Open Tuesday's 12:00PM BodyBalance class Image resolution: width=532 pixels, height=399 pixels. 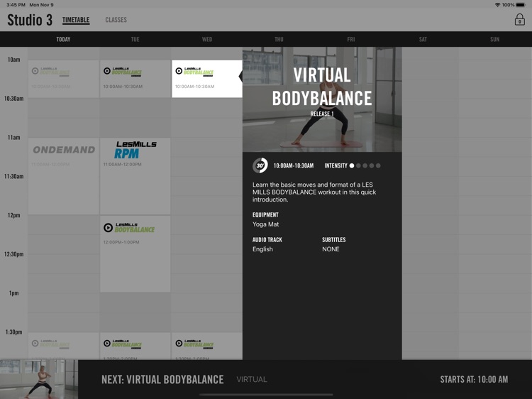(x=135, y=253)
